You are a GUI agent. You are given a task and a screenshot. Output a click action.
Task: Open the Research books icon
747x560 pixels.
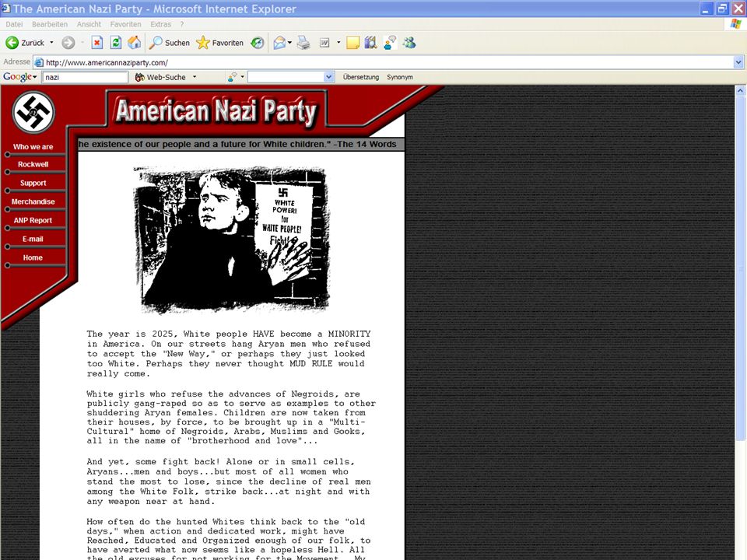[370, 43]
